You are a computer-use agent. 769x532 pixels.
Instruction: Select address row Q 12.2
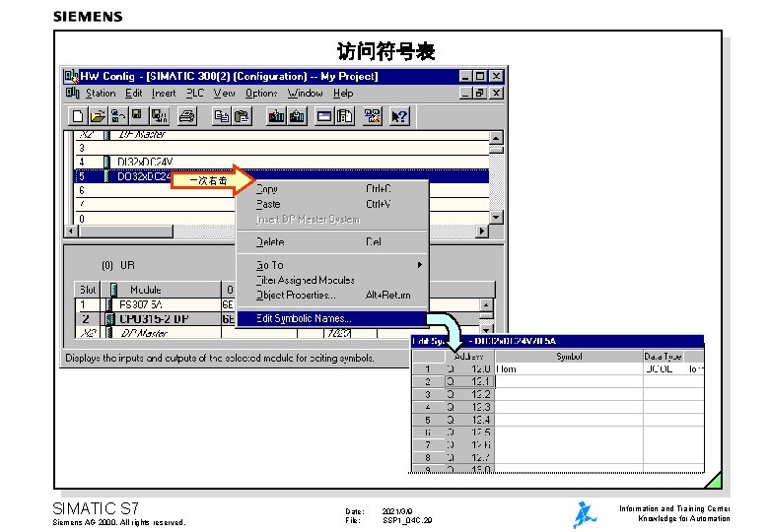pyautogui.click(x=469, y=394)
